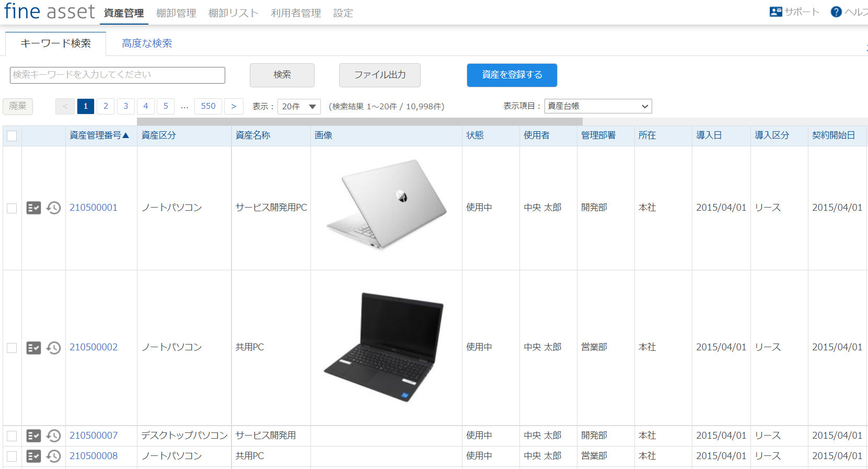Open the black laptop thumbnail
This screenshot has width=868, height=469.
pos(384,347)
